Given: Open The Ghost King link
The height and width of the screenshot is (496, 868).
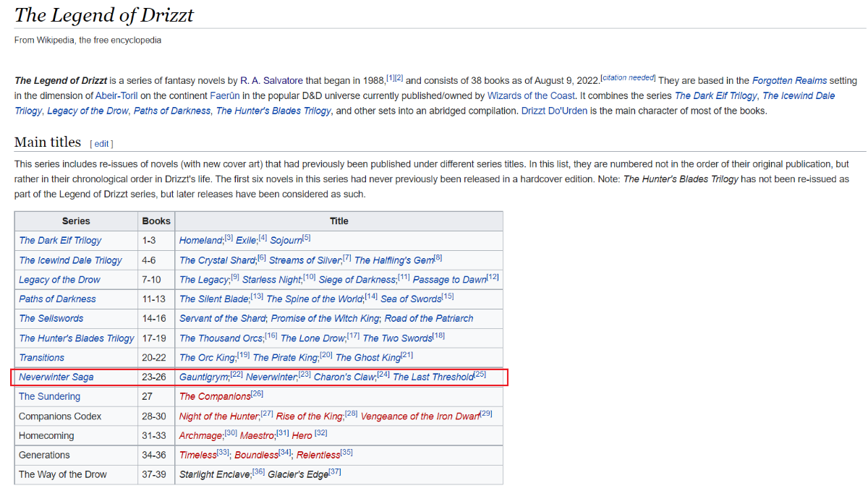Looking at the screenshot, I should pos(368,357).
